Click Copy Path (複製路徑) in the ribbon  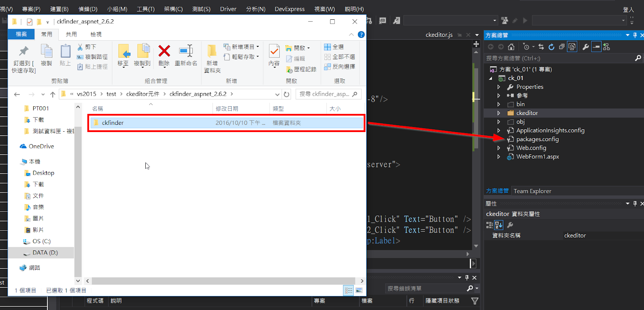(92, 57)
